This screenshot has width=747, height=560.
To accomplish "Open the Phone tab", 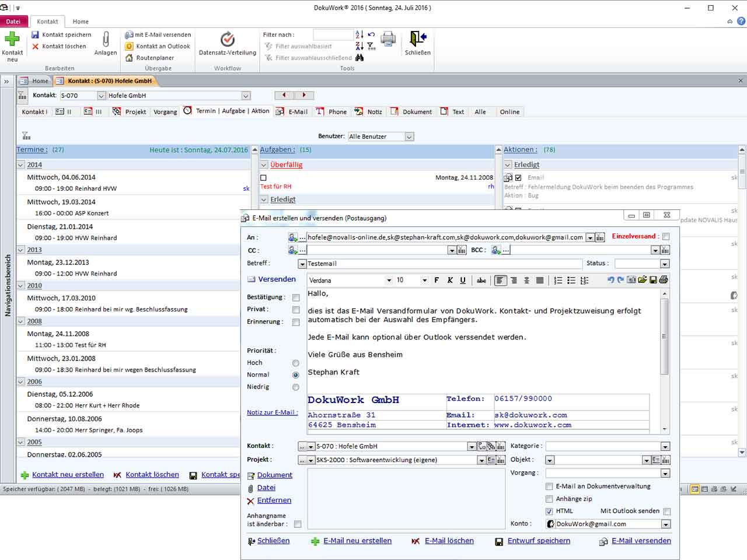I will click(x=332, y=111).
